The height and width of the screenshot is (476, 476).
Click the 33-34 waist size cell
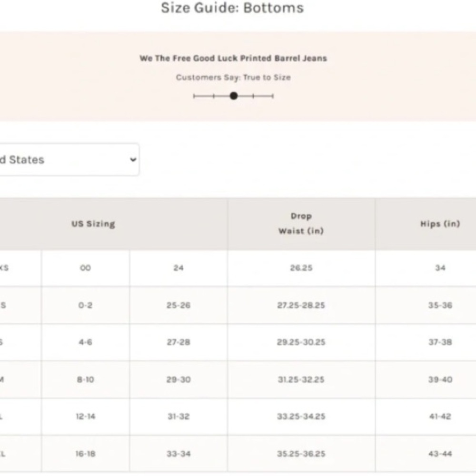point(178,454)
